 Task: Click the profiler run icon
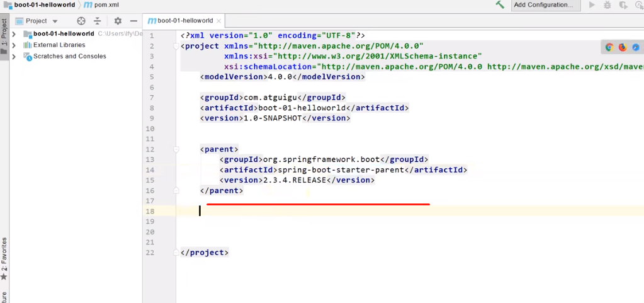(x=640, y=5)
